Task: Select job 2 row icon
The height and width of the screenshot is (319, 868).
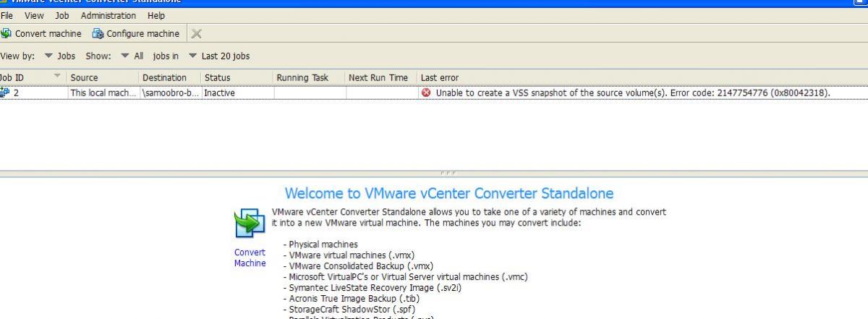Action: pos(5,93)
